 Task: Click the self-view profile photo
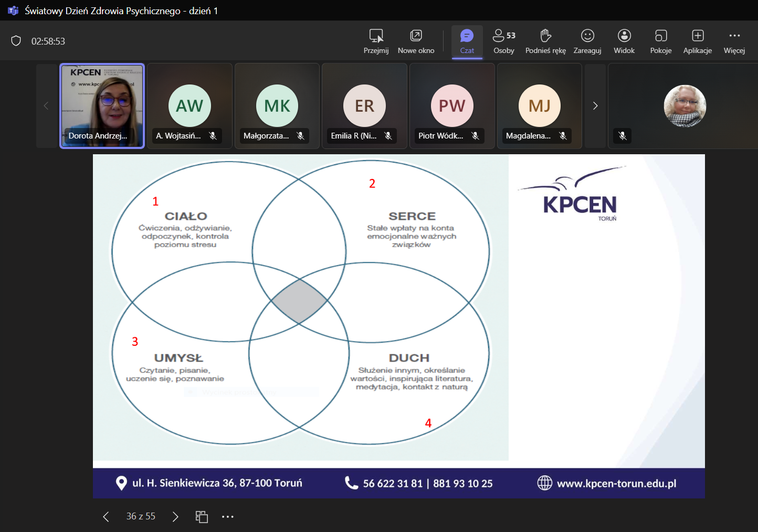click(x=685, y=106)
